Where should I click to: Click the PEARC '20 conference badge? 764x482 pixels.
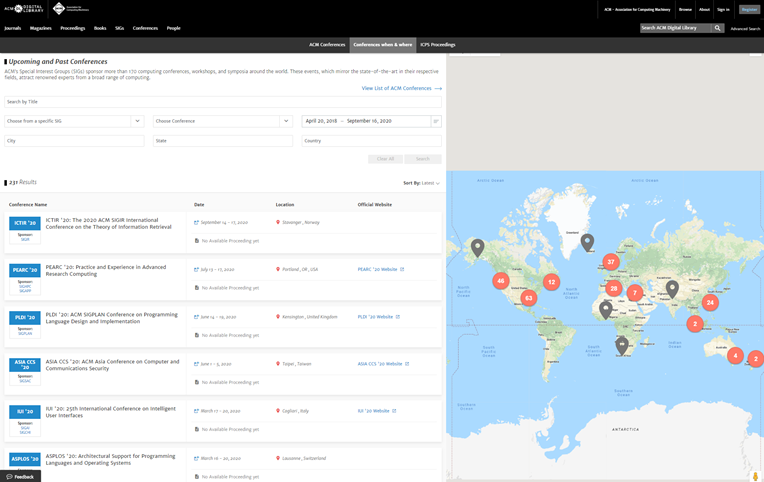point(25,270)
